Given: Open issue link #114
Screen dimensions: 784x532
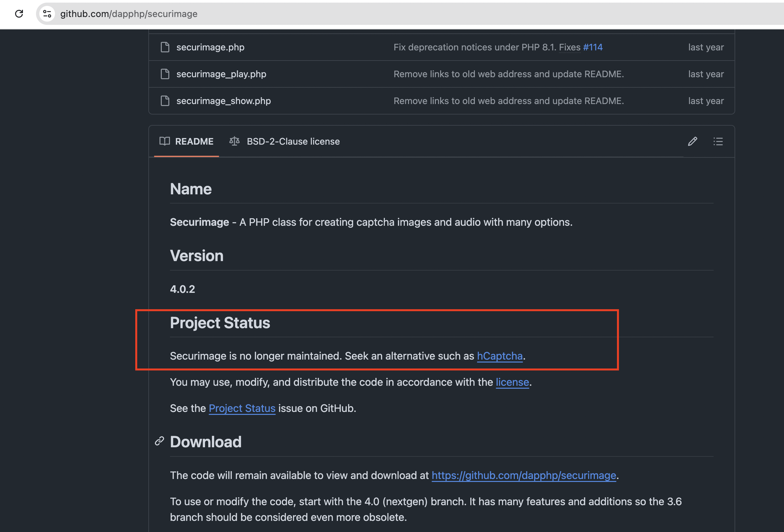Looking at the screenshot, I should pyautogui.click(x=593, y=47).
